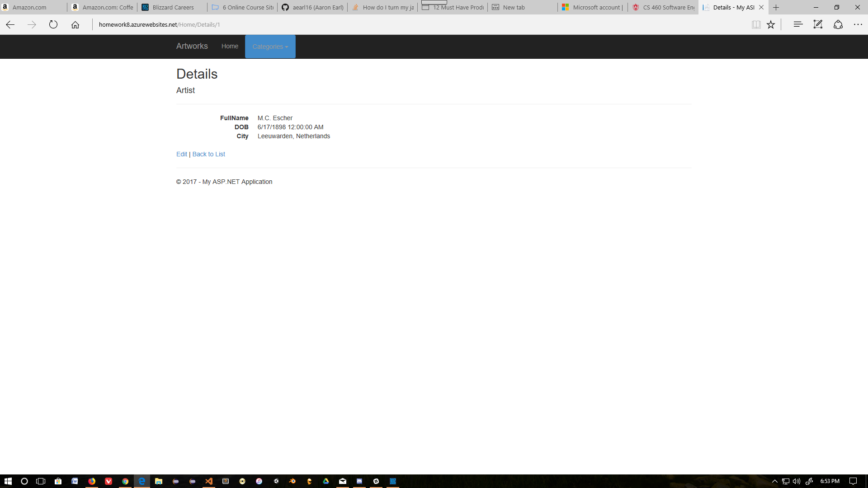Open Windows Start menu

pyautogui.click(x=8, y=481)
